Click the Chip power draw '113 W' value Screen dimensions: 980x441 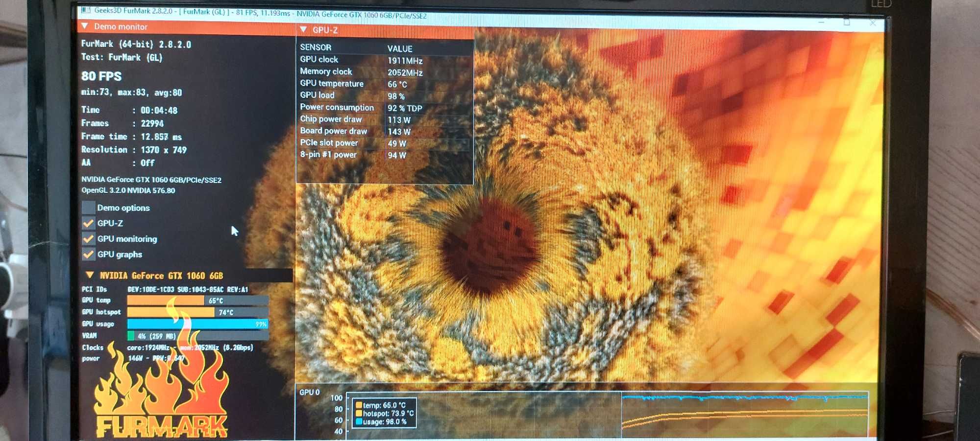pos(399,120)
